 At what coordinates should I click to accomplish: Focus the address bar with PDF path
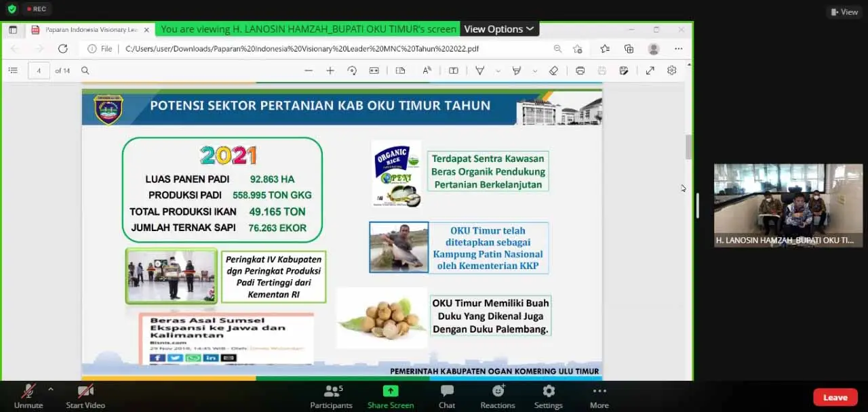pos(302,49)
